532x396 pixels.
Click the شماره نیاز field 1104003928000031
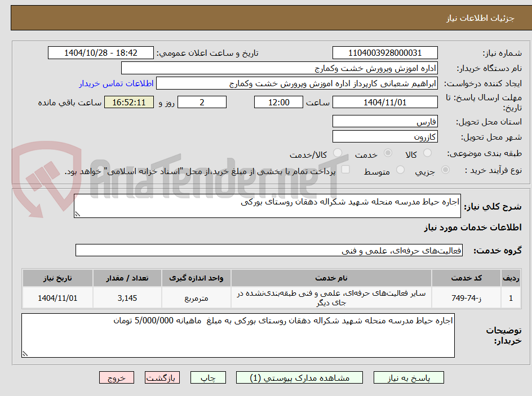[385, 53]
